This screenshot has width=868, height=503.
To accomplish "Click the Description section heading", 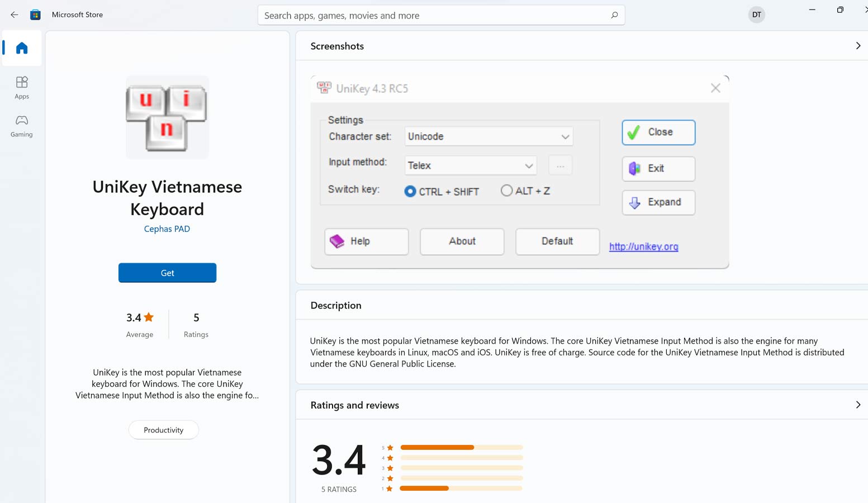I will pyautogui.click(x=336, y=306).
